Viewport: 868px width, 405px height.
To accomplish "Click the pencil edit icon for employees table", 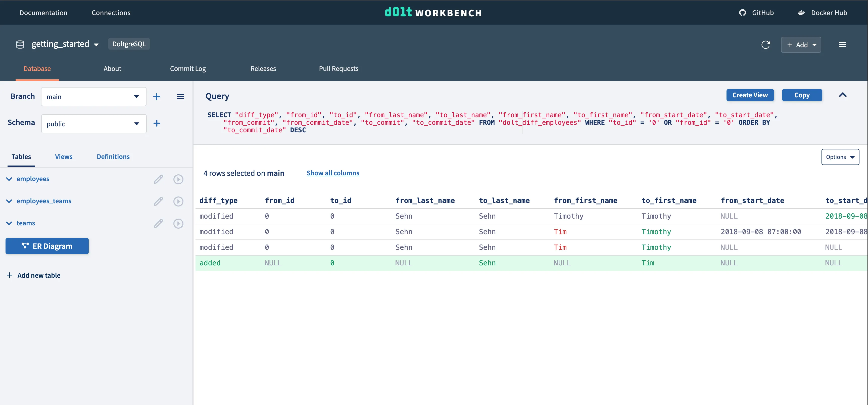I will click(158, 179).
